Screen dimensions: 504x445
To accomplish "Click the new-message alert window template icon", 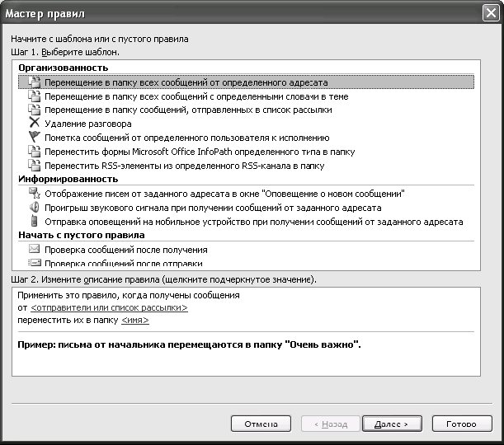I will (x=34, y=193).
